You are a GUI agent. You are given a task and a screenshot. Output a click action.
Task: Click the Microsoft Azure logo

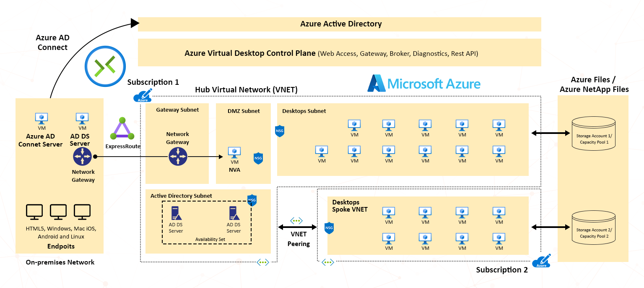[x=424, y=83]
